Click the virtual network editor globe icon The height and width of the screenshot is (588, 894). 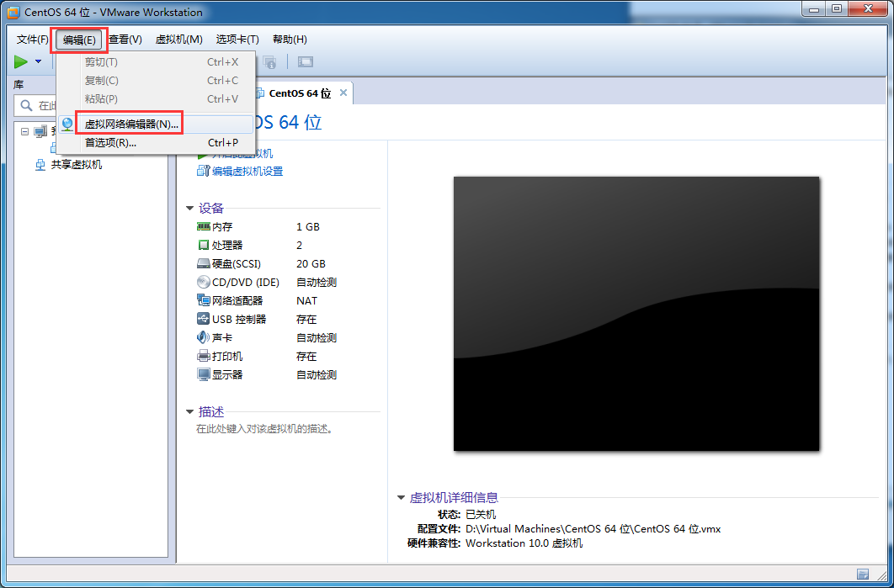pos(68,124)
